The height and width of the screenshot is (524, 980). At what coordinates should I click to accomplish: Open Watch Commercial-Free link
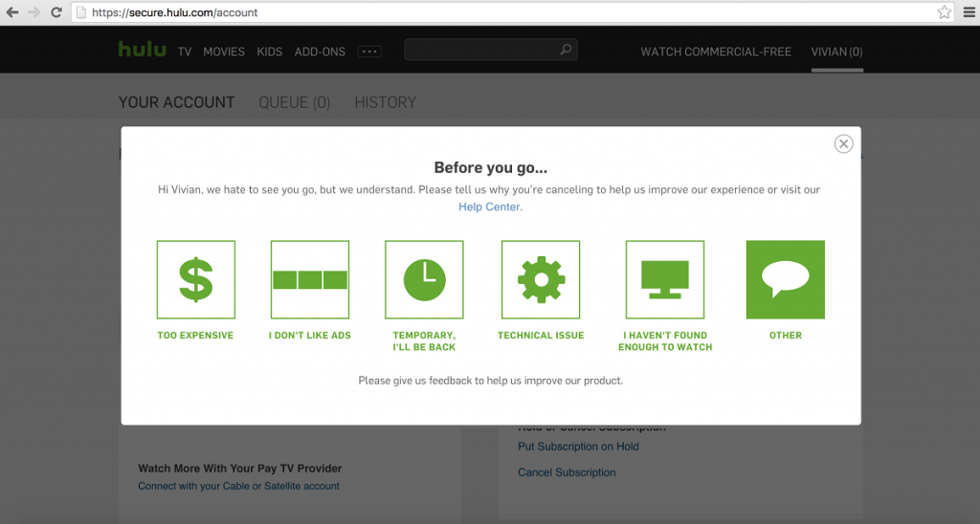[x=716, y=52]
